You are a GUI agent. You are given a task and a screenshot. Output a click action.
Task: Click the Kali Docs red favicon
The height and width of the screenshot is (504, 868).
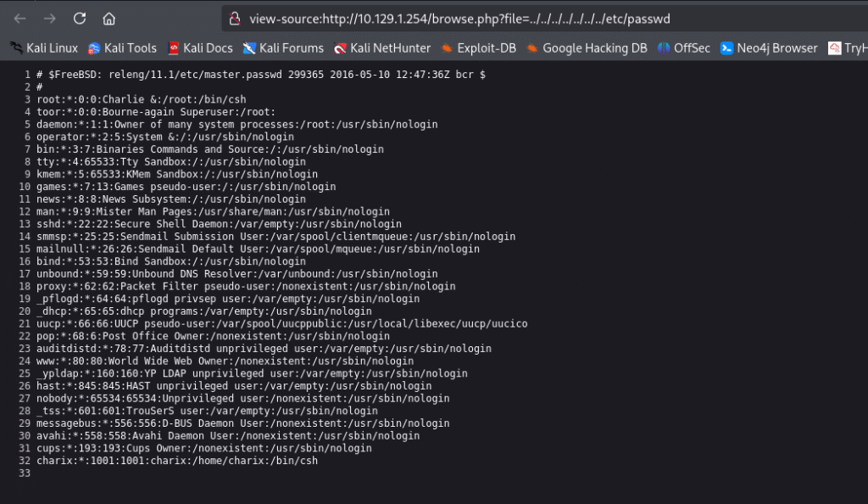pyautogui.click(x=173, y=48)
